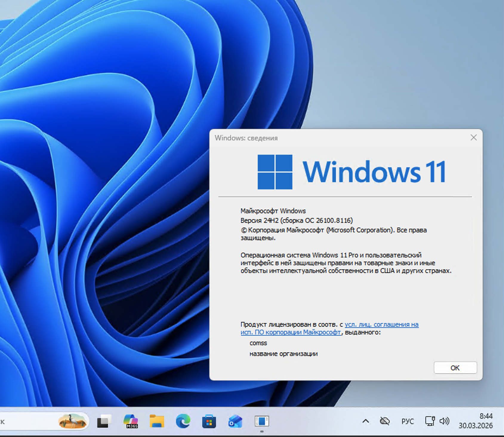Open network settings from the system tray

[x=430, y=421]
